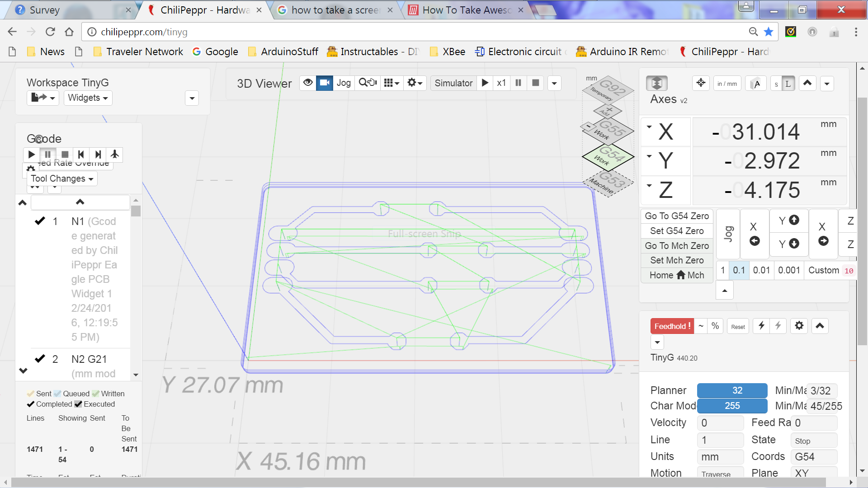
Task: Toggle the camera view button in 3D Viewer
Action: 325,83
